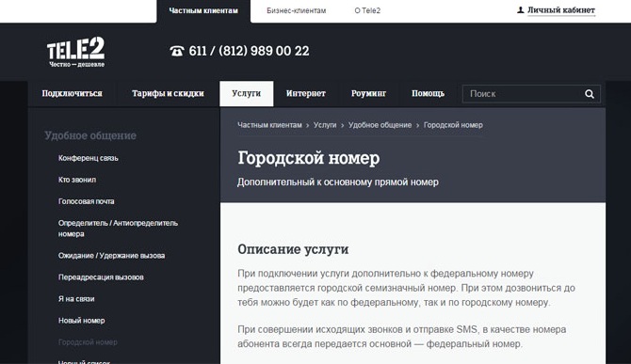
Task: Go to the Услуги breadcrumb
Action: click(x=325, y=125)
